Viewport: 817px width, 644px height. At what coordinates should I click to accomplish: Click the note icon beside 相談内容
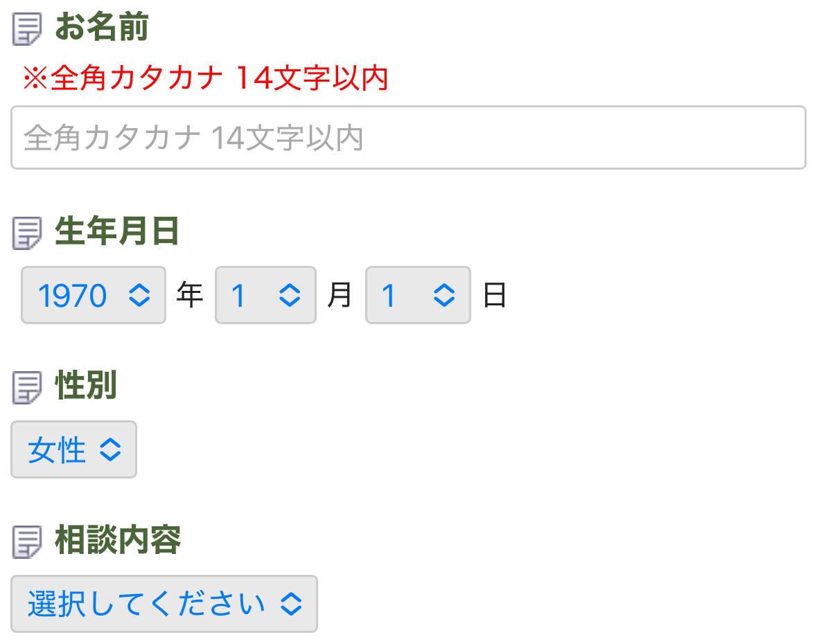click(26, 542)
